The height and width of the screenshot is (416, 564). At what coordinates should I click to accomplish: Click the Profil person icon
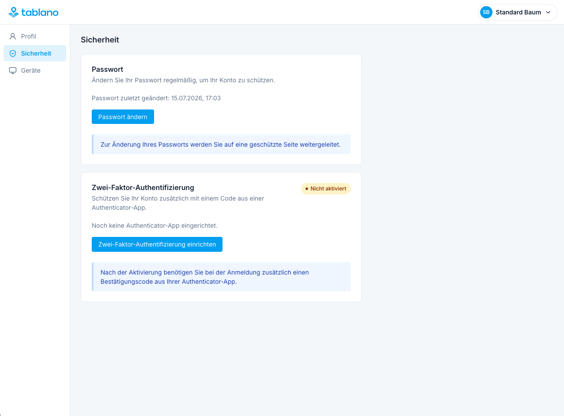point(13,36)
